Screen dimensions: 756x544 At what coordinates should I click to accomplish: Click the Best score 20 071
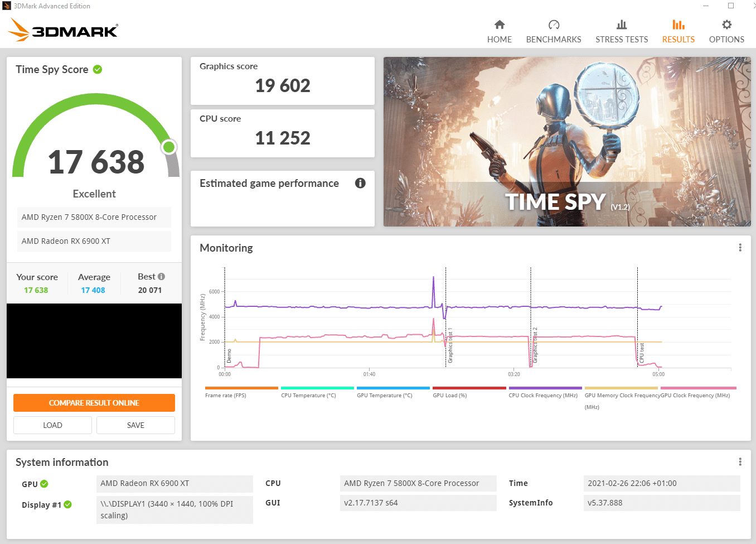[150, 290]
